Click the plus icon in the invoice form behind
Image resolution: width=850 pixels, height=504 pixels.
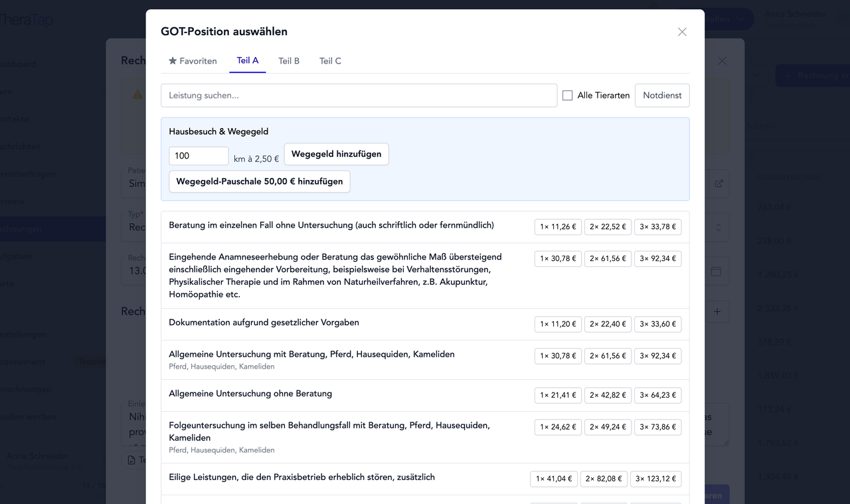click(717, 311)
